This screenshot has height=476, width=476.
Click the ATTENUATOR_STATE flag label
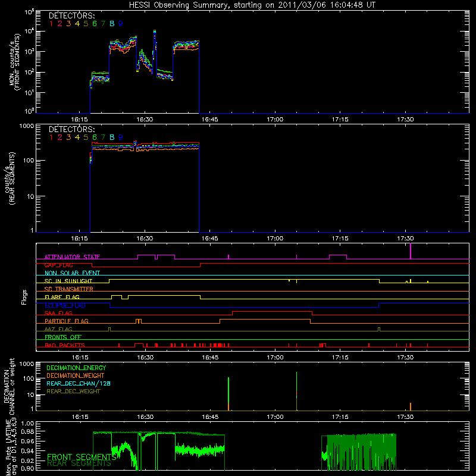(x=72, y=257)
